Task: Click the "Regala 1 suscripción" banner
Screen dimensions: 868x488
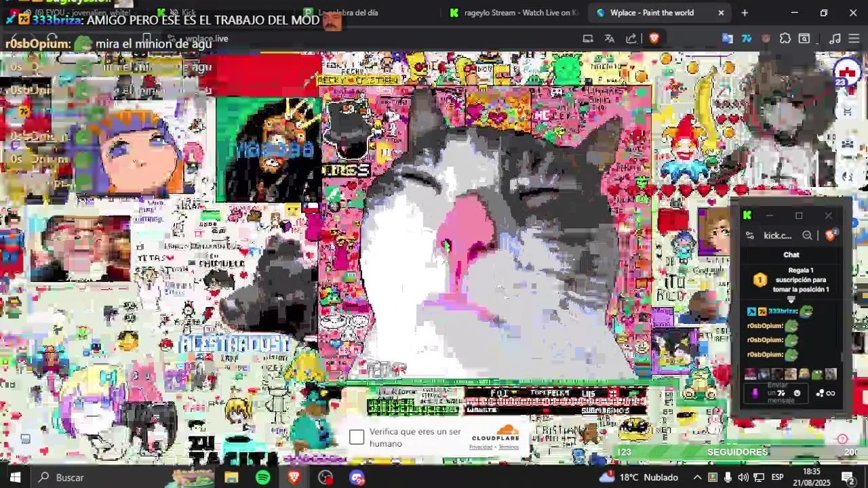Action: pyautogui.click(x=791, y=280)
